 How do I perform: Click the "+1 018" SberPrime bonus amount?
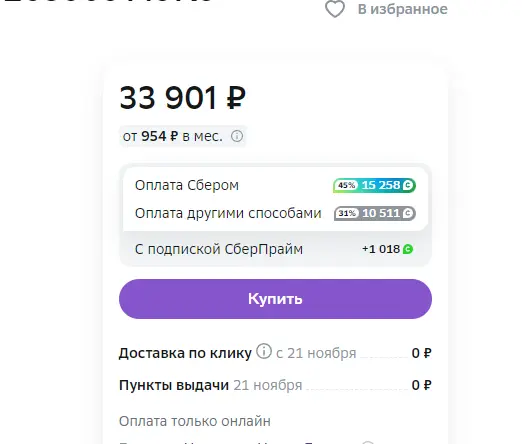coord(381,249)
